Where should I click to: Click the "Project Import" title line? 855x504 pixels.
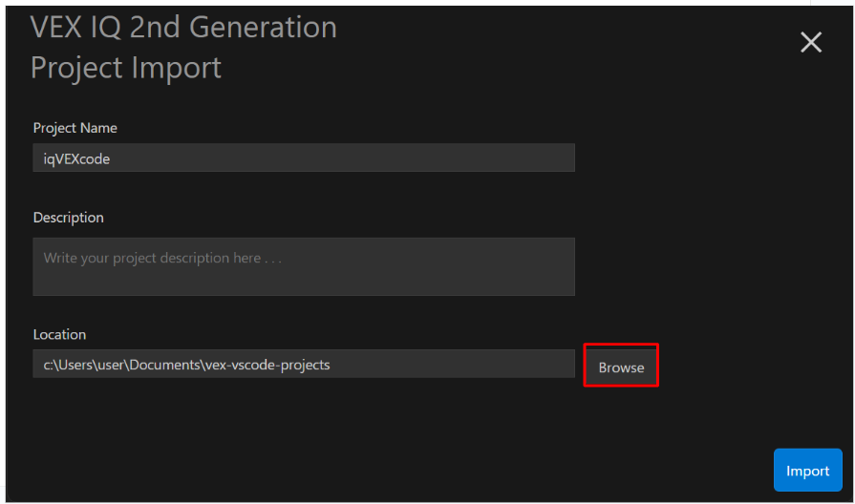pos(126,68)
